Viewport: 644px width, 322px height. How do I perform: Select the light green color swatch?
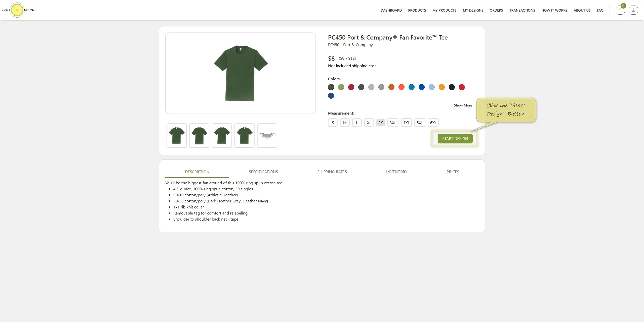click(341, 87)
